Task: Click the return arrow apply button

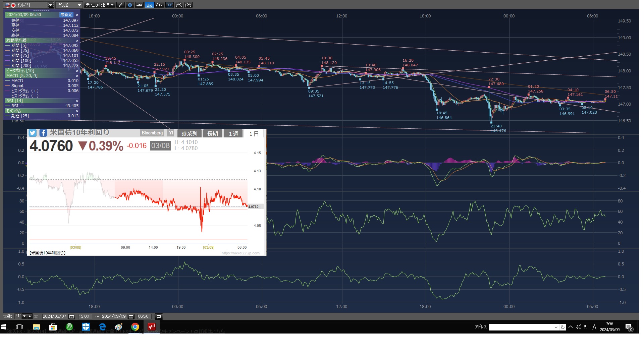Action: tap(159, 316)
